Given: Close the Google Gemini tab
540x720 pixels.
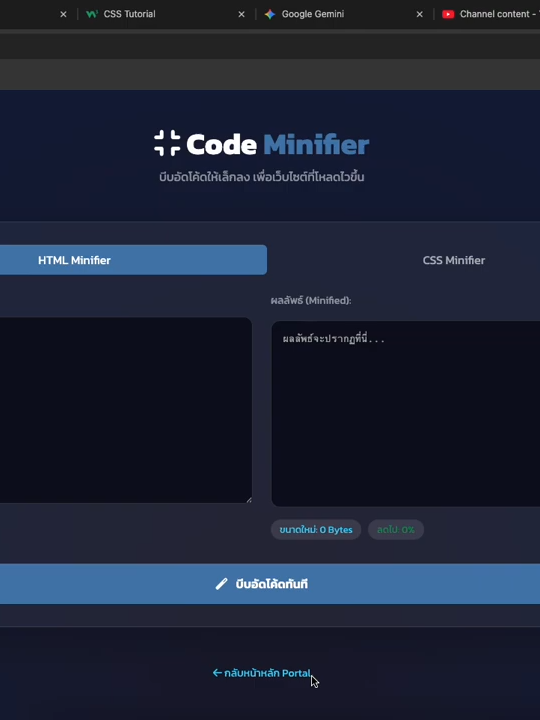Looking at the screenshot, I should tap(420, 14).
